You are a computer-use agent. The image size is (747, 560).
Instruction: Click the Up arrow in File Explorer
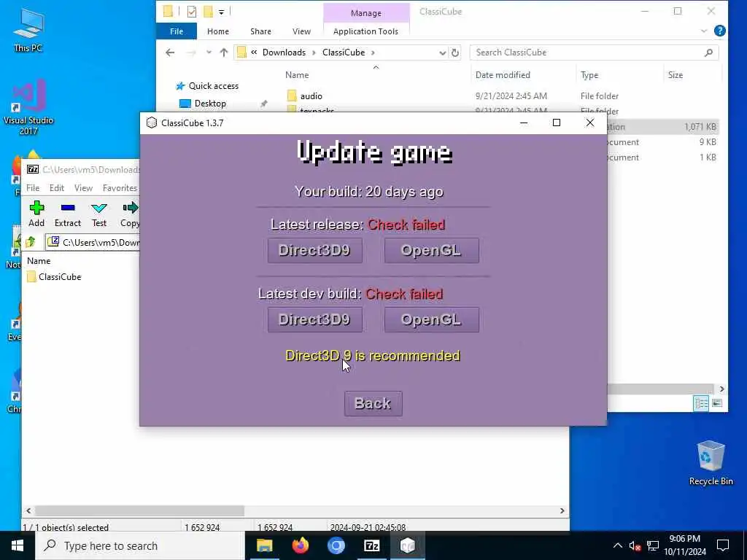(x=224, y=52)
